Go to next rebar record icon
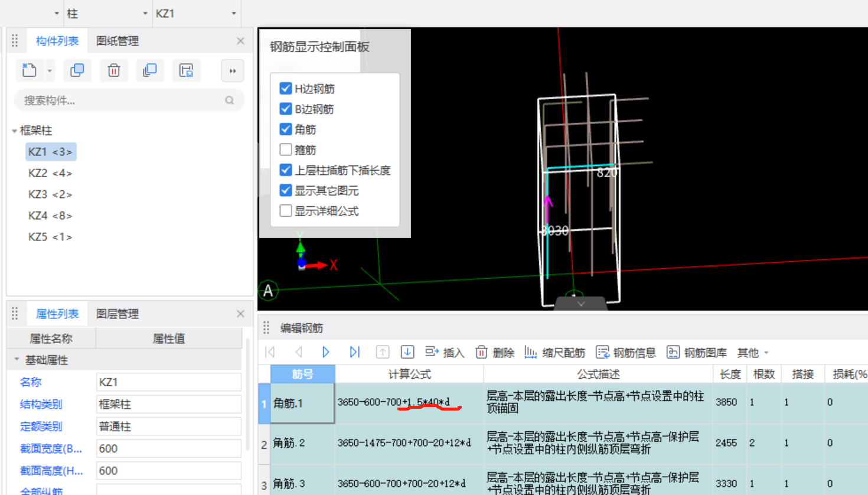The height and width of the screenshot is (495, 868). (x=325, y=352)
